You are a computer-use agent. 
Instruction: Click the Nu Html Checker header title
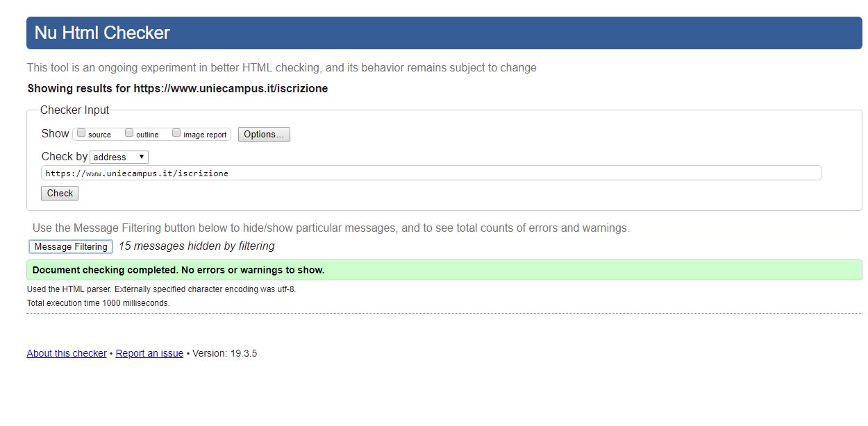[102, 33]
